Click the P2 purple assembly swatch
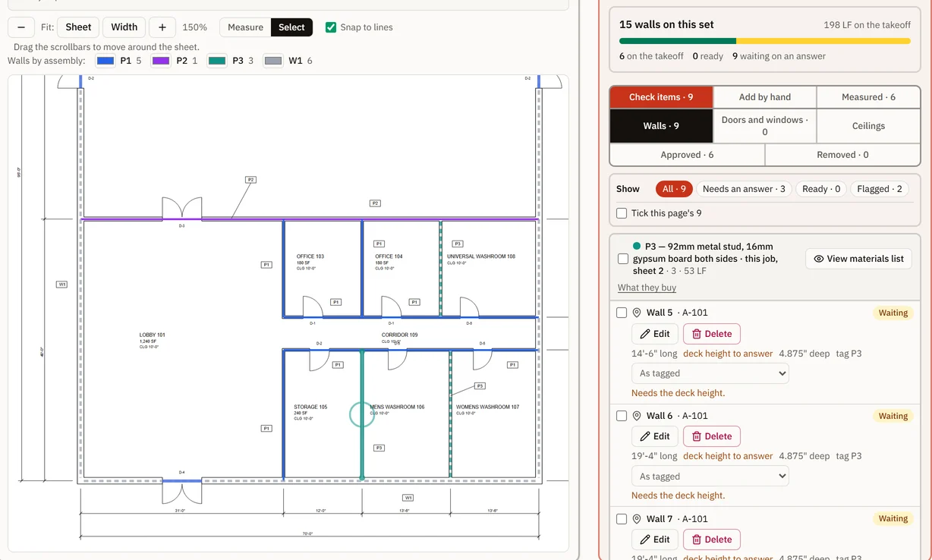932x560 pixels. (x=161, y=61)
